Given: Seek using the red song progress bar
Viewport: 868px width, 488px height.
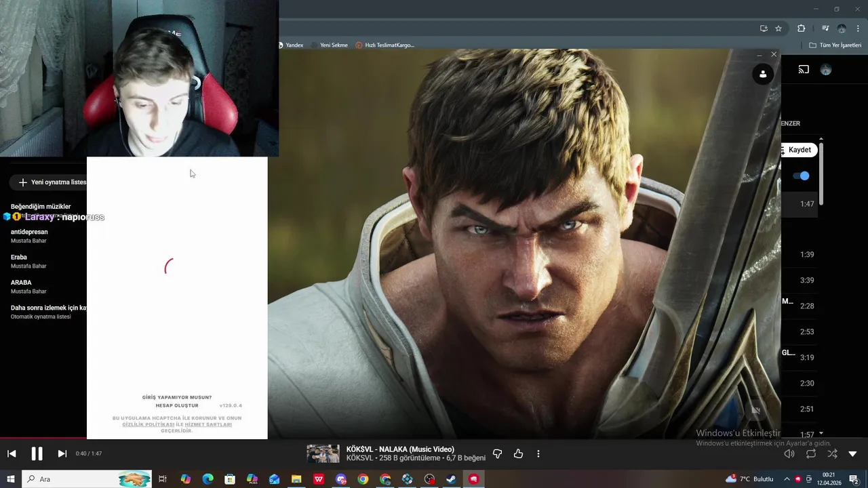Looking at the screenshot, I should click(43, 439).
